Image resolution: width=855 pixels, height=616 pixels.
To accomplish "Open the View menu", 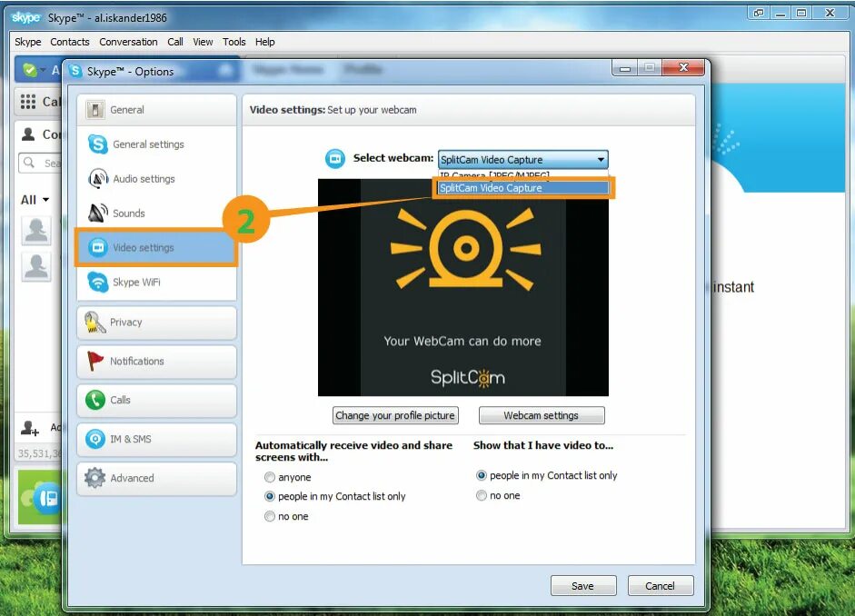I will click(x=203, y=42).
